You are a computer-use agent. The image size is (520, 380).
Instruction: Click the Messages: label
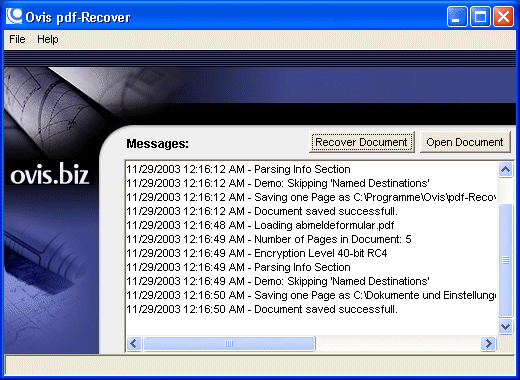[157, 144]
